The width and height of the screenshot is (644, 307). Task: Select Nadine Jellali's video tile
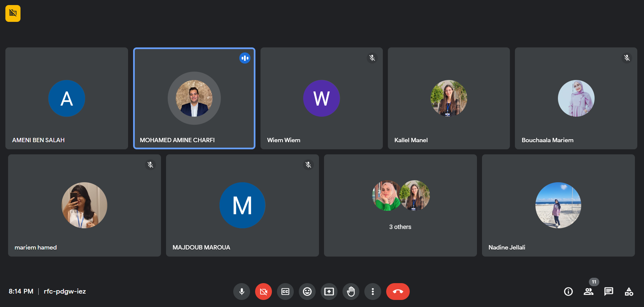click(x=558, y=205)
